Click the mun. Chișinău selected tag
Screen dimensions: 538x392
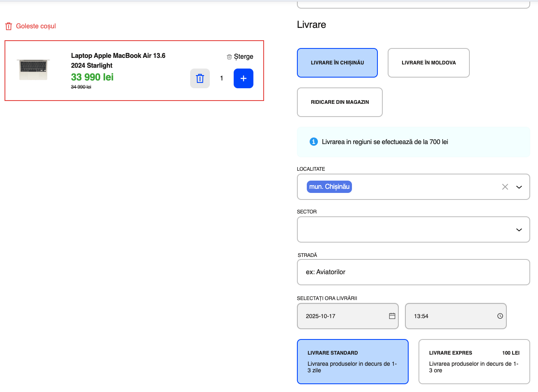point(329,187)
